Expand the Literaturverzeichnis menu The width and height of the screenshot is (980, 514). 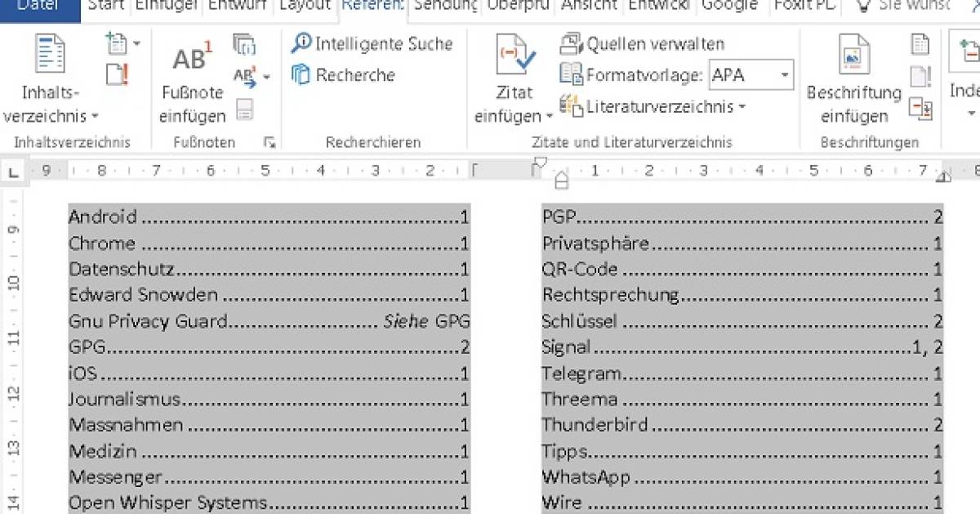(x=653, y=106)
